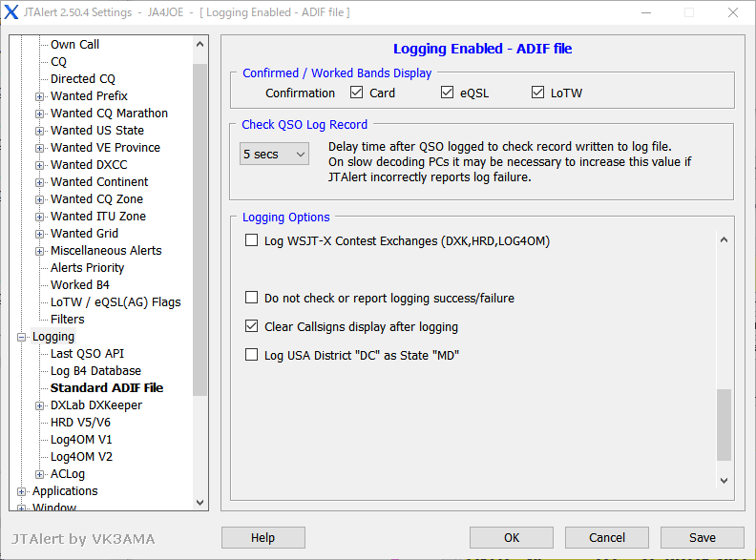Expand the Wanted Prefix tree node
The image size is (756, 560).
[x=40, y=96]
